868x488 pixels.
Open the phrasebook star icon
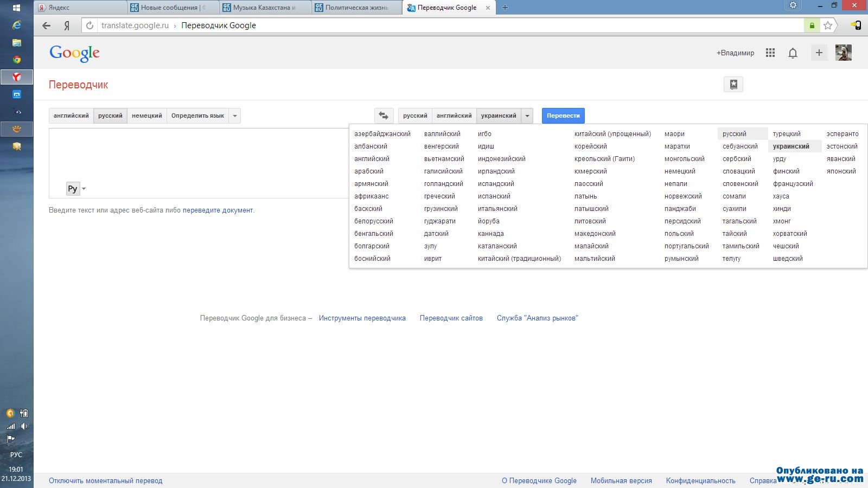click(x=733, y=85)
